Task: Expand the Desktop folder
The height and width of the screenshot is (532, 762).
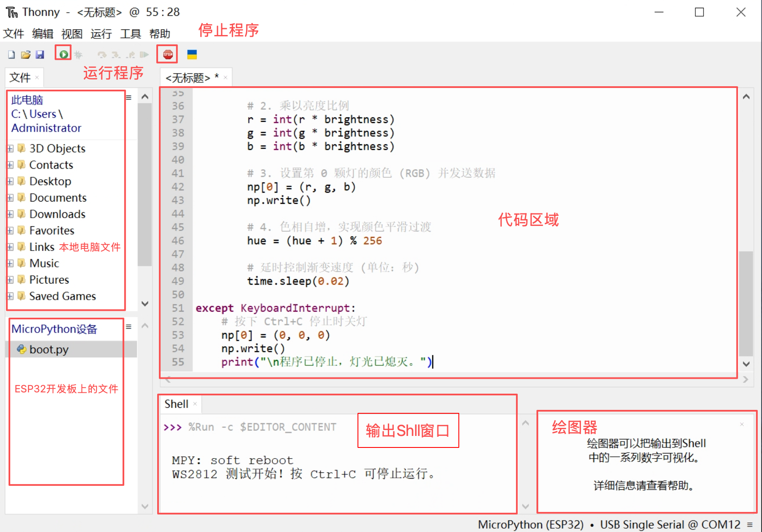Action: point(10,181)
